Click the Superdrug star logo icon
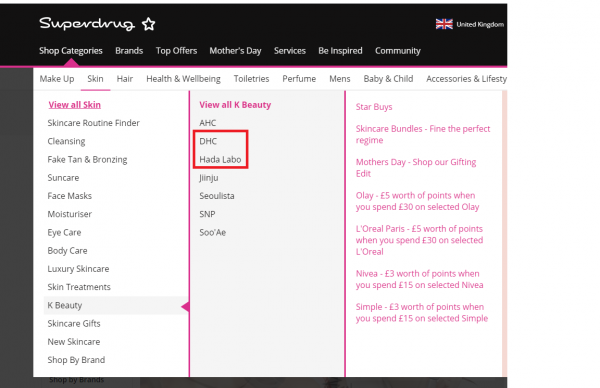Screen dimensions: 600x388 (148, 24)
